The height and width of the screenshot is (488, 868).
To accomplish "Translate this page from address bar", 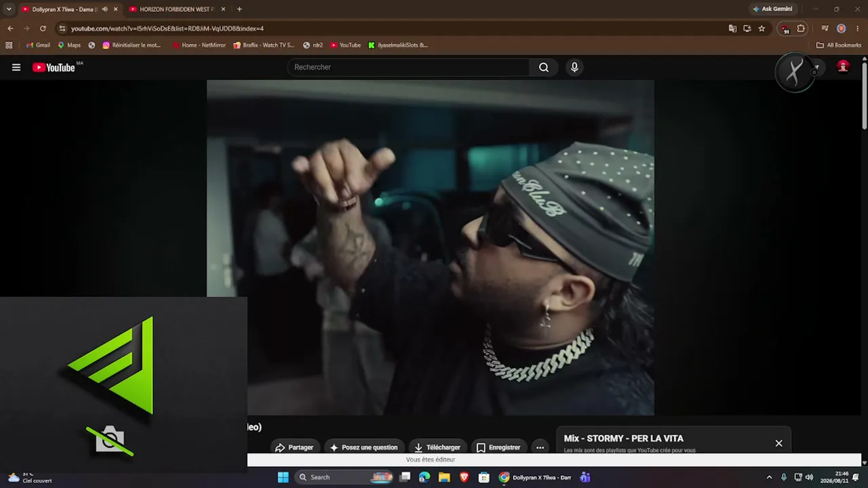I will pos(732,28).
